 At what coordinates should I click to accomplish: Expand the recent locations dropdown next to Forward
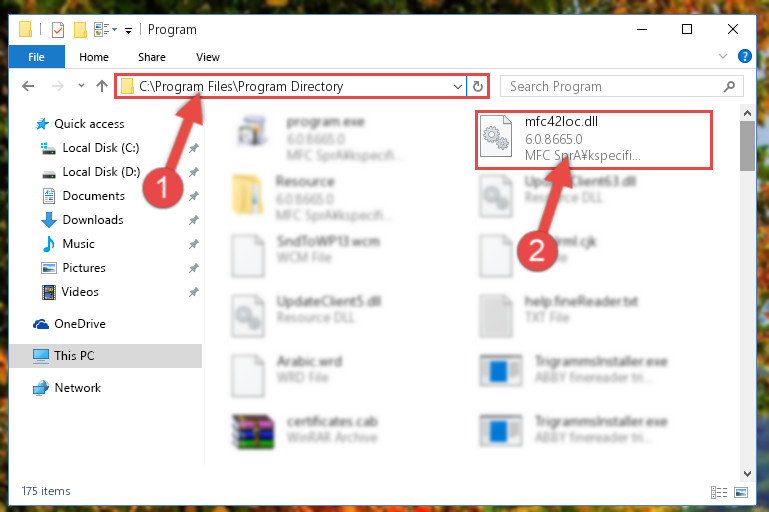pos(81,86)
